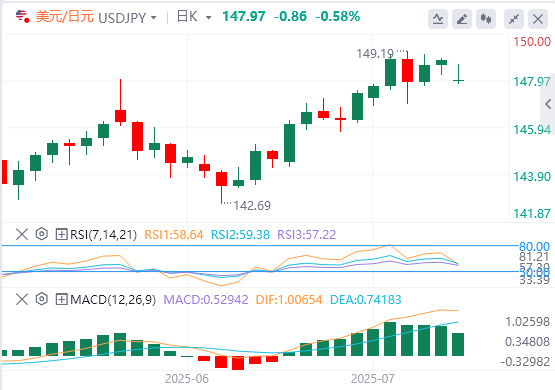This screenshot has width=555, height=390.
Task: Open MACD indicator settings gear
Action: click(x=42, y=299)
